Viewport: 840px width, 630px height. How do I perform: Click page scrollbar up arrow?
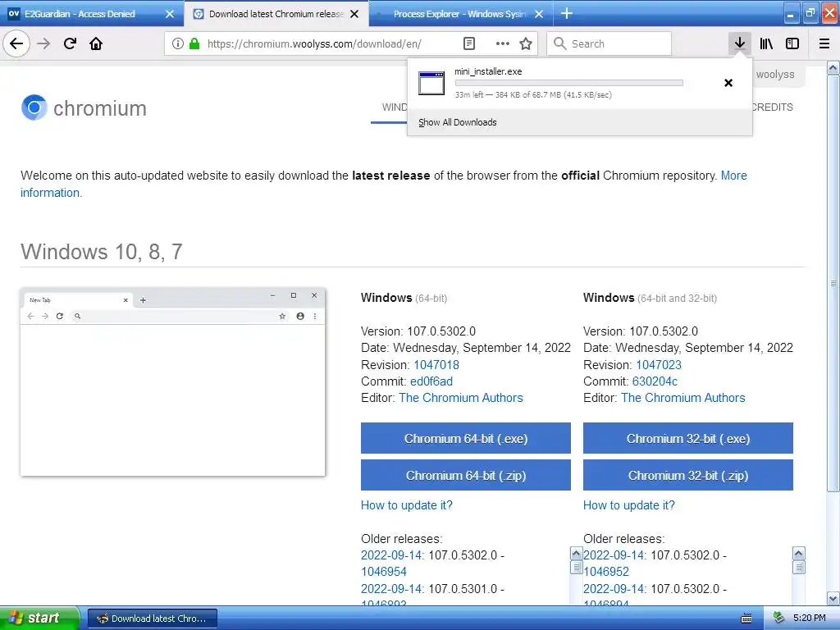coord(833,67)
